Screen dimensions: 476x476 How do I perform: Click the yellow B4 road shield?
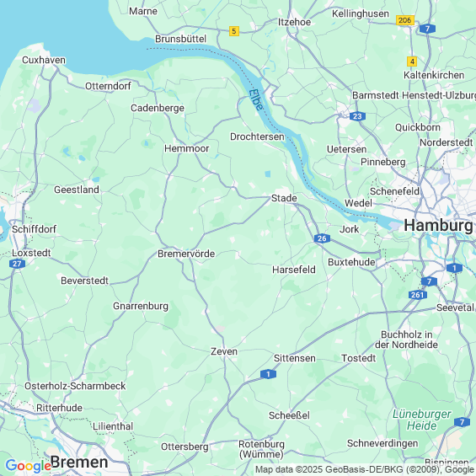point(412,62)
